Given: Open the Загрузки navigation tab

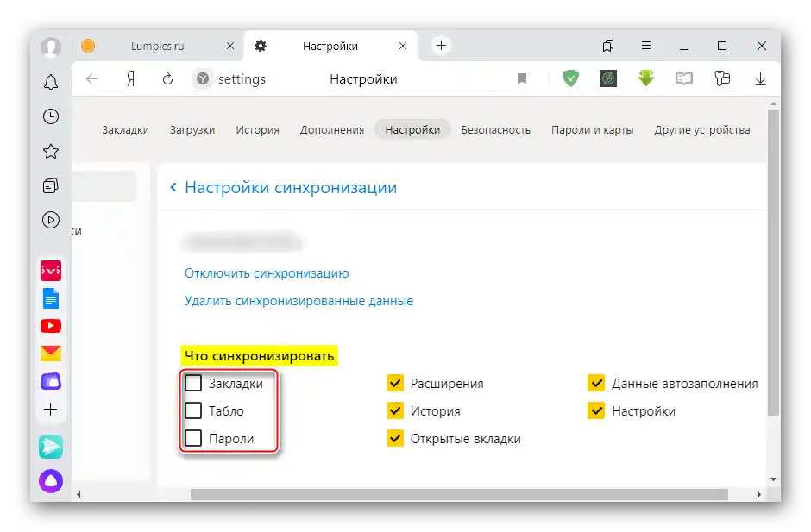Looking at the screenshot, I should (192, 130).
